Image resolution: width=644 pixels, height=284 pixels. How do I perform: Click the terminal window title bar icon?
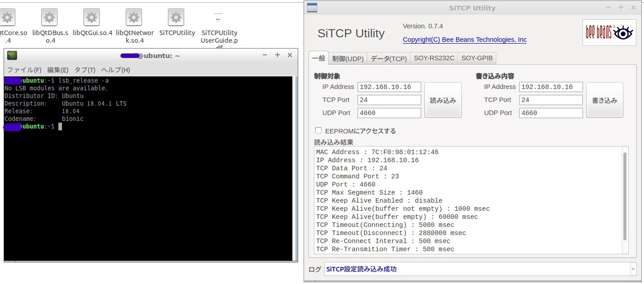click(12, 55)
